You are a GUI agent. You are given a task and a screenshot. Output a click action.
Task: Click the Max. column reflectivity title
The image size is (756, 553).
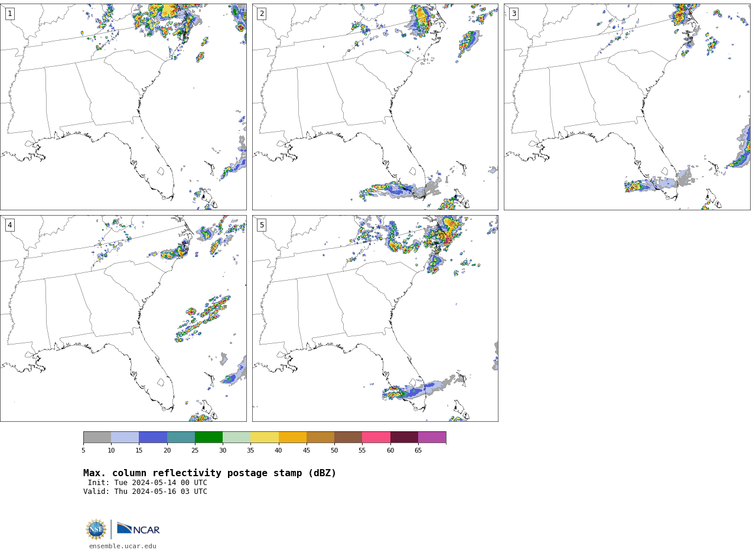pyautogui.click(x=210, y=473)
